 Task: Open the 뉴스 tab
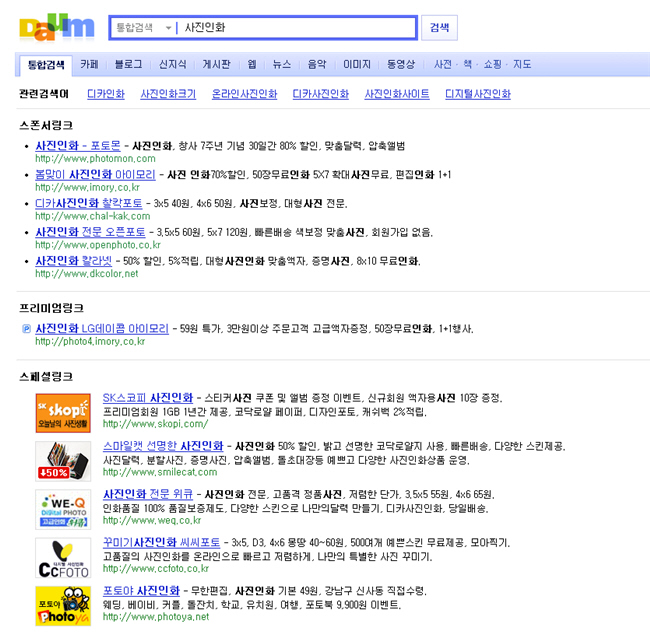click(x=281, y=64)
